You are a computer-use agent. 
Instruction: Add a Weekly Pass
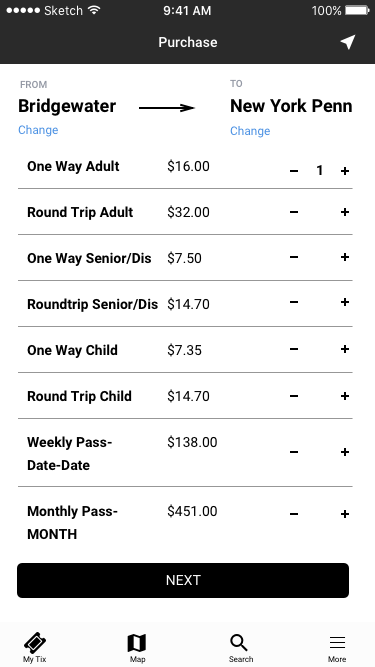click(345, 452)
